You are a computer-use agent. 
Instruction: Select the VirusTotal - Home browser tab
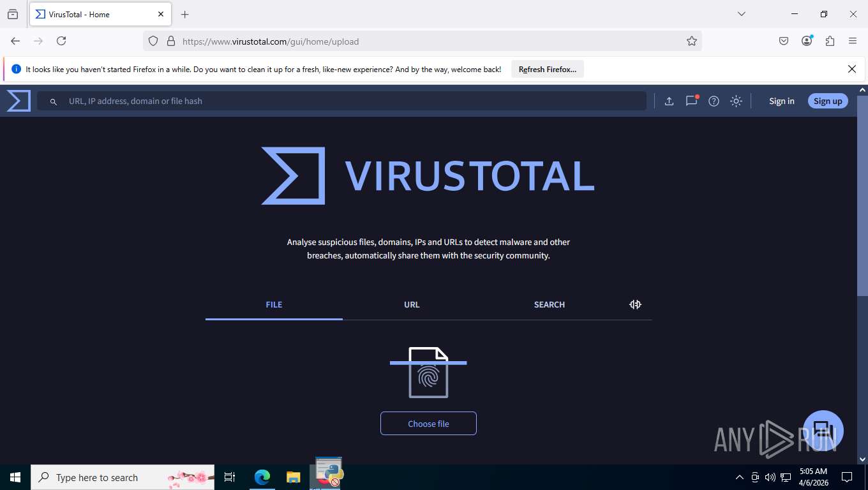click(x=100, y=14)
